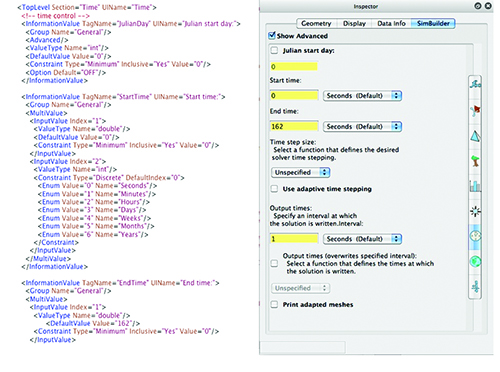The image size is (500, 372).
Task: Select the bottom blue valve sidebar icon
Action: click(x=476, y=286)
